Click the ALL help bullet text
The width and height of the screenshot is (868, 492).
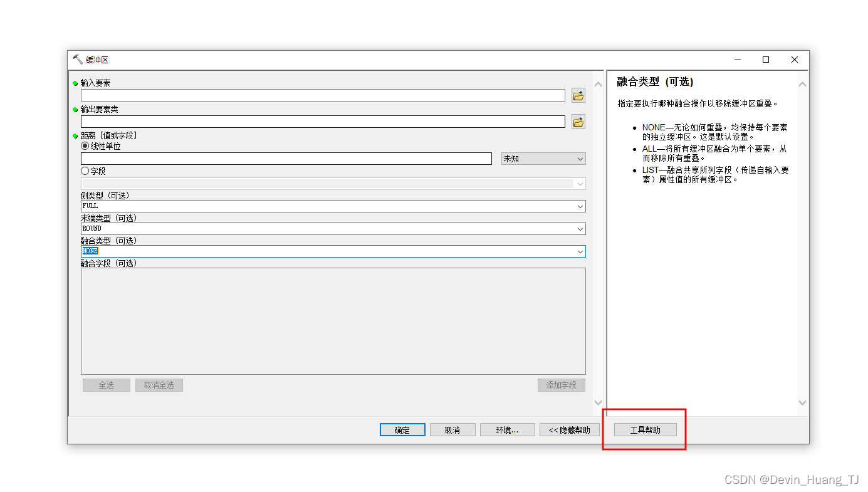point(714,154)
